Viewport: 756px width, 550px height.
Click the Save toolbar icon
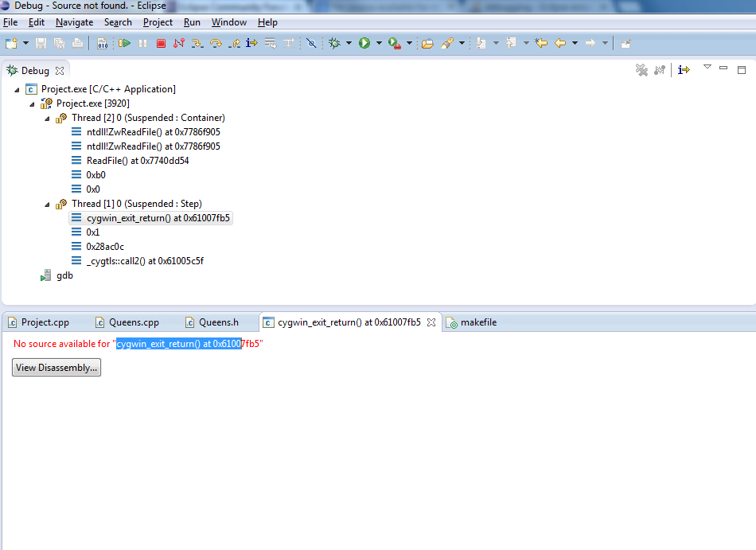coord(41,44)
